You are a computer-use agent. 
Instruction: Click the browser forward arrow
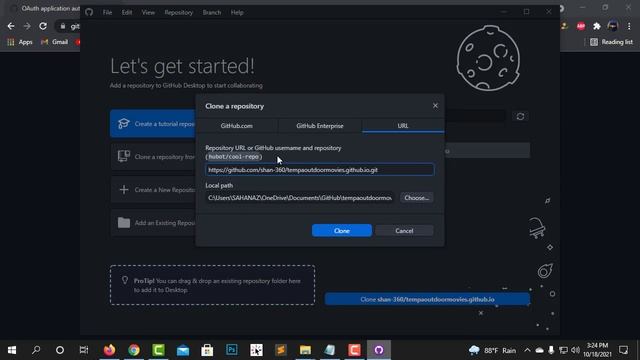[x=27, y=26]
